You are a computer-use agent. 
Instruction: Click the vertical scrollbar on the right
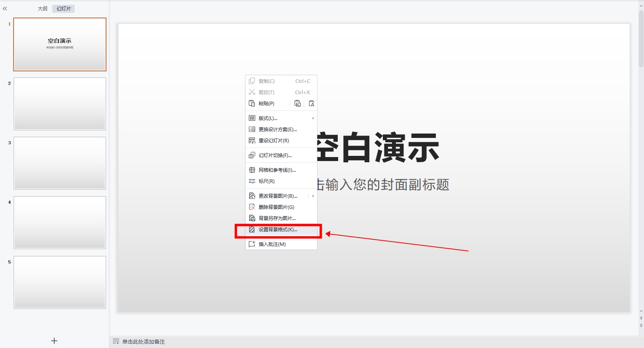[641, 40]
